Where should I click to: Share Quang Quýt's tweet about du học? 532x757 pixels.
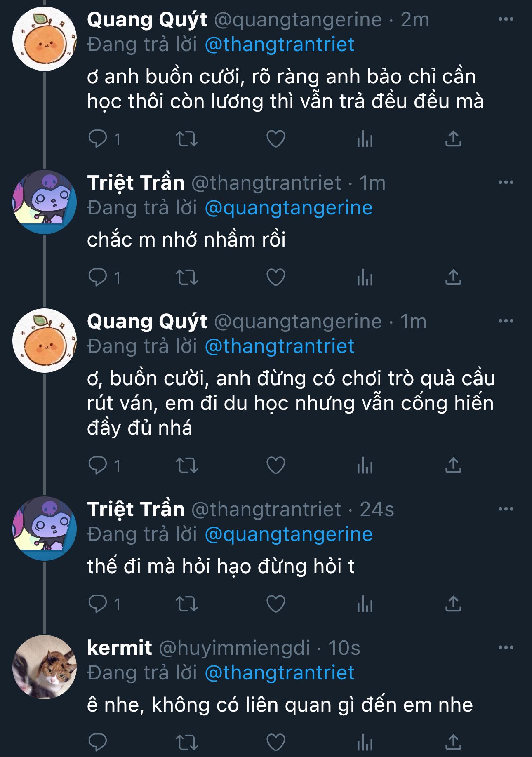(453, 465)
